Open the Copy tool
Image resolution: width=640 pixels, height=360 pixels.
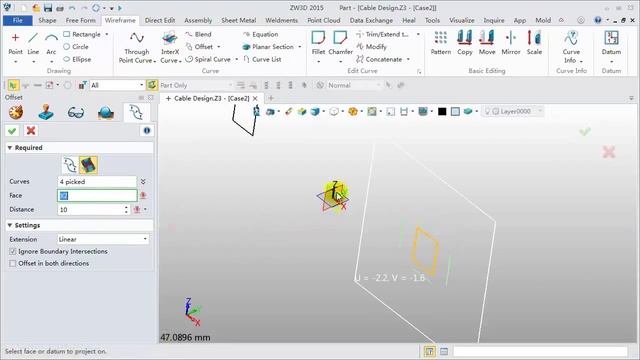(464, 43)
